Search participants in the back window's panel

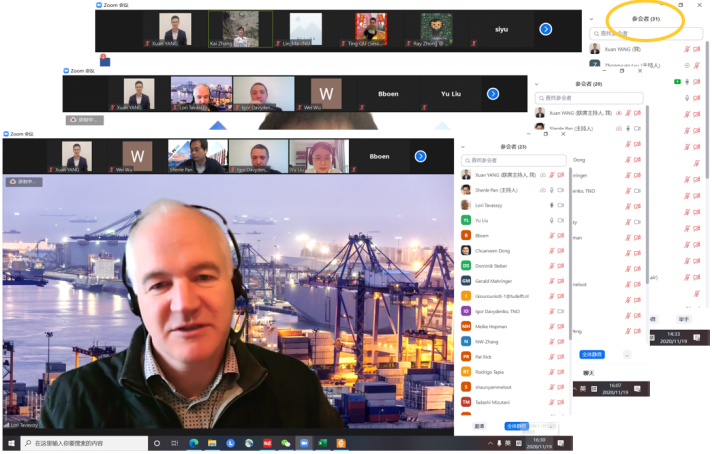tap(646, 33)
